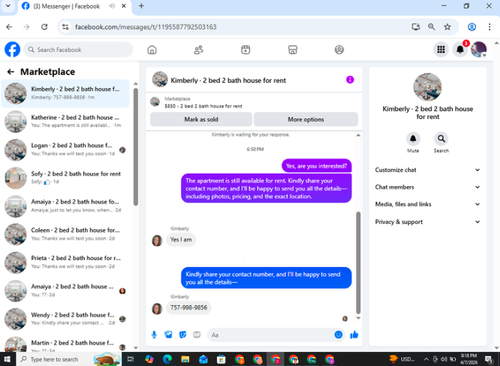Open Sofy conversation in list
500x366 pixels.
(65, 178)
